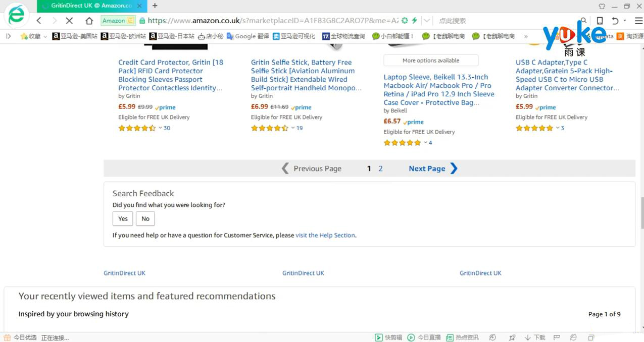Image resolution: width=644 pixels, height=342 pixels.
Task: Click Next Page link
Action: click(x=433, y=168)
